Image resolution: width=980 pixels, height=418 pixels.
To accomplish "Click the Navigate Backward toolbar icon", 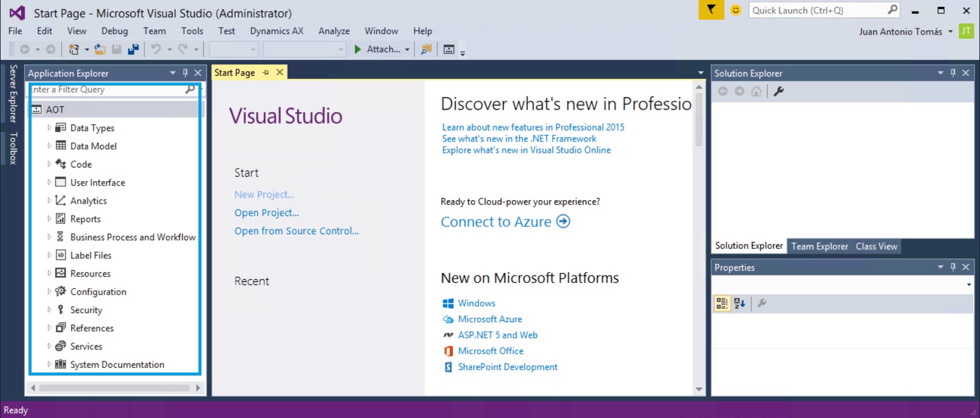I will coord(25,49).
